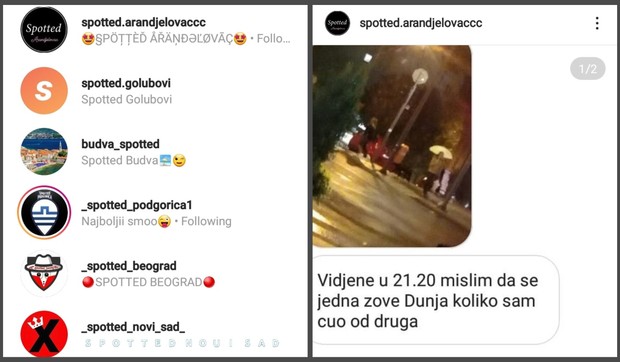Open budva_spotted coastal profile photo

(x=44, y=151)
